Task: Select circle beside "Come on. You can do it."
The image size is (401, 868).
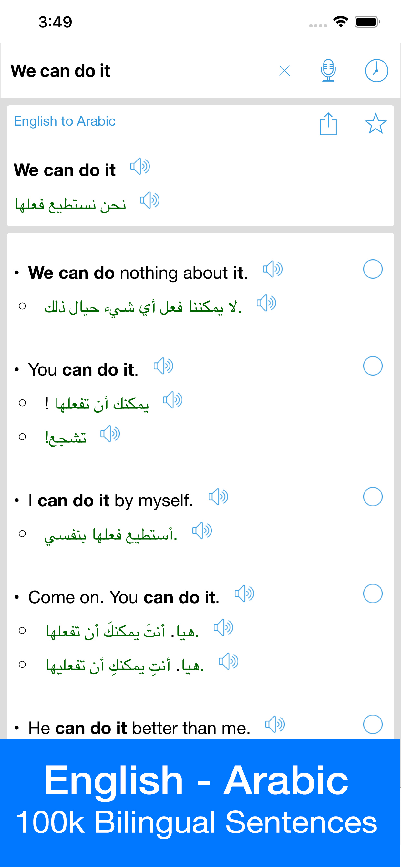Action: pos(373,594)
